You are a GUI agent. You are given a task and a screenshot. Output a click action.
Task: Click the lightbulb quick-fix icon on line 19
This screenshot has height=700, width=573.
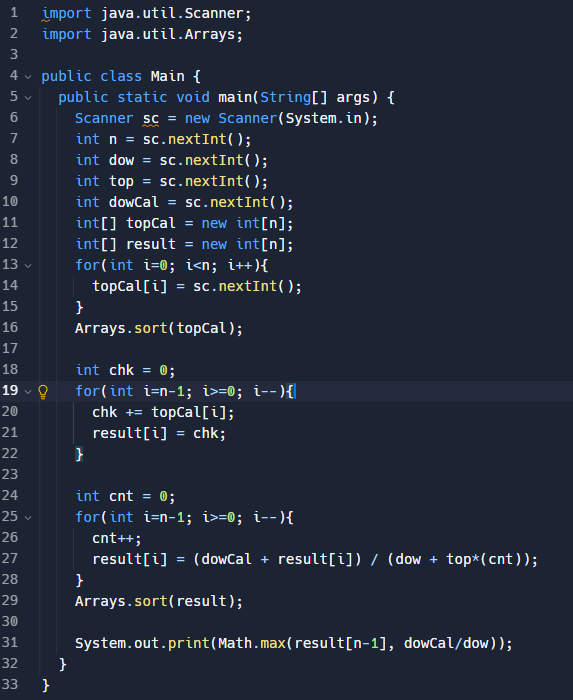(43, 392)
